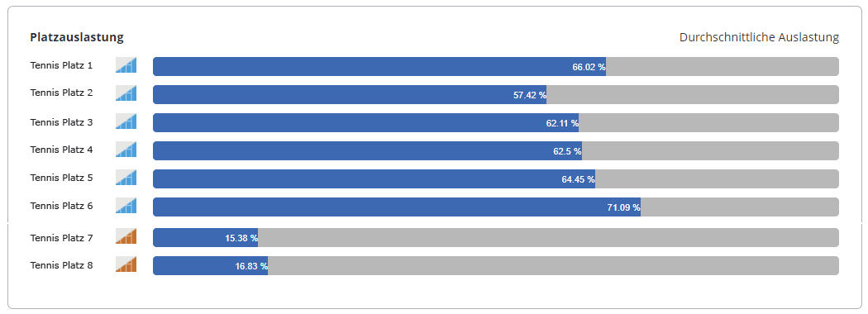Select the 15.38 % bar of Tennis Platz 7
868x314 pixels.
click(x=205, y=238)
